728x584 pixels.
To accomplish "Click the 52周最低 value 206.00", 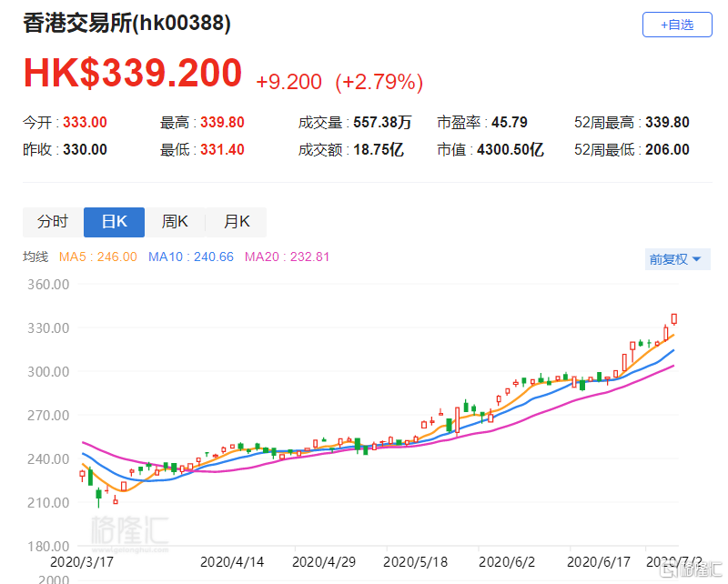I will [667, 149].
